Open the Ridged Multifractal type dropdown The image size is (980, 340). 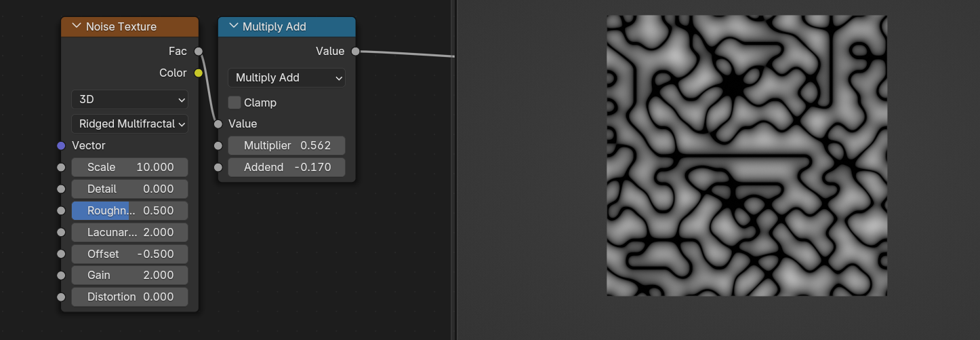tap(129, 124)
